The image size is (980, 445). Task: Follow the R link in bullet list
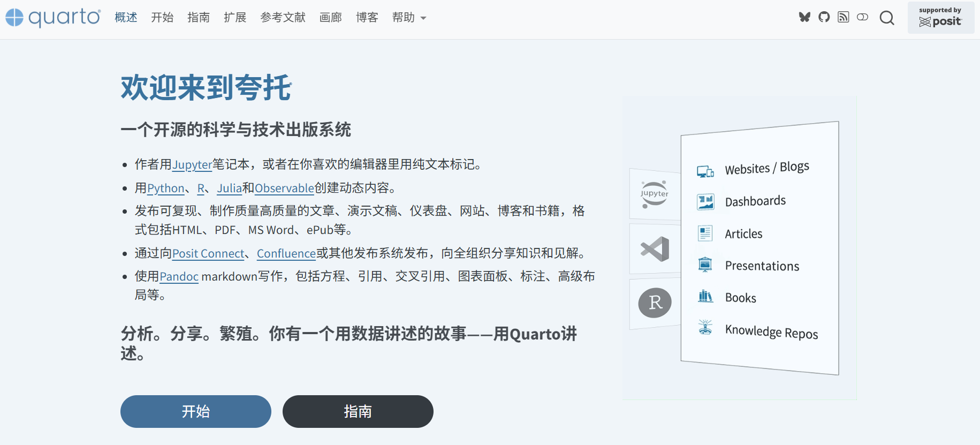point(201,188)
